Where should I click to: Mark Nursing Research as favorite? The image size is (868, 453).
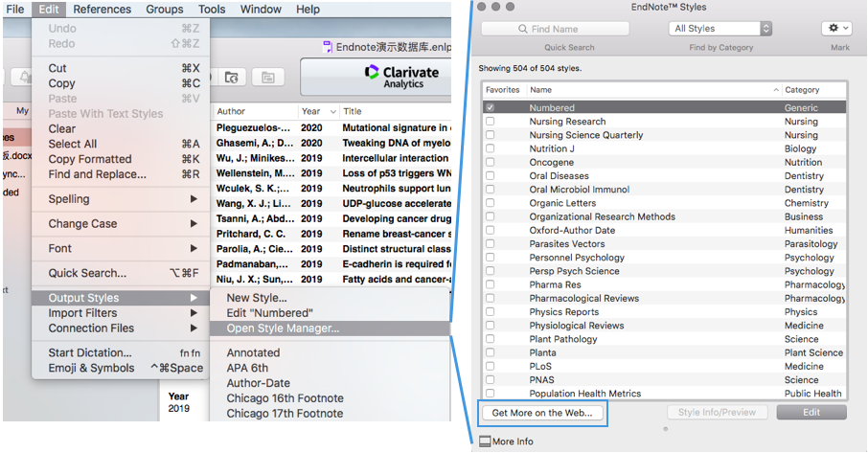pos(491,122)
